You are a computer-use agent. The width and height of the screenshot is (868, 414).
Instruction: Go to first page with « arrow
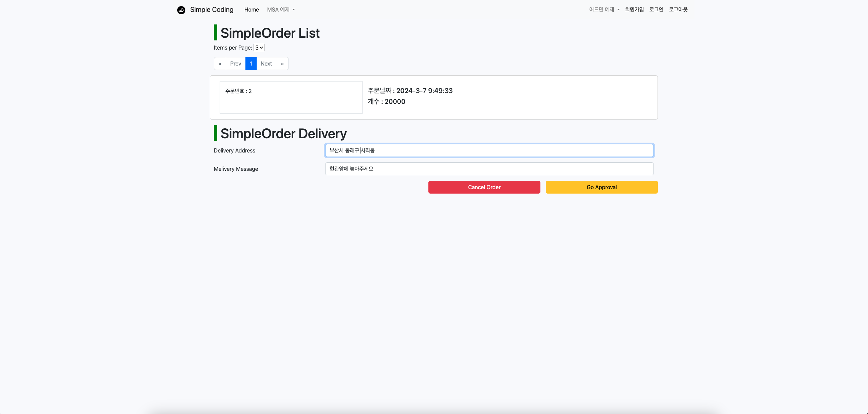click(220, 64)
